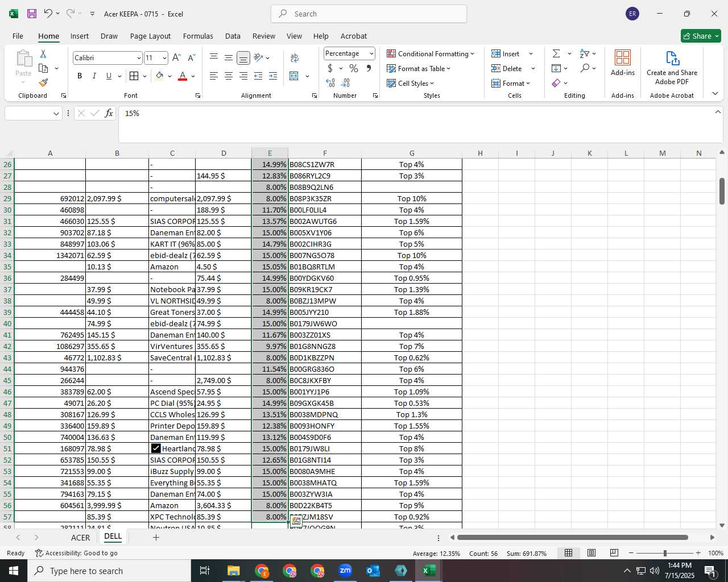Open Conditional Formatting dropdown
Image resolution: width=728 pixels, height=582 pixels.
click(x=431, y=53)
